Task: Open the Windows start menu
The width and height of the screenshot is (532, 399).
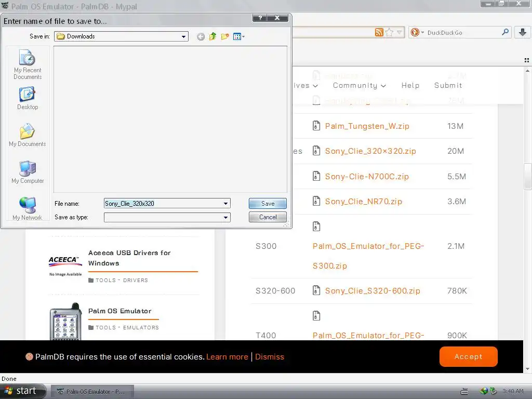Action: [22, 391]
